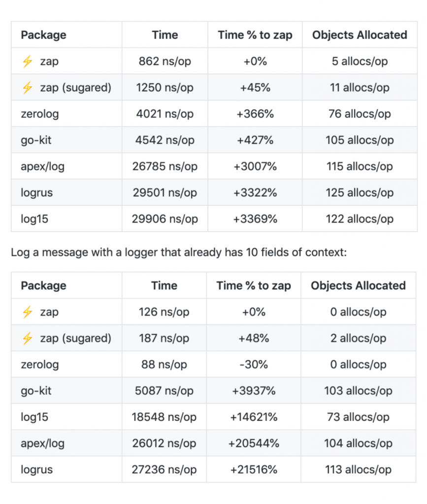
Task: Select the +366% cell for zerolog
Action: pos(255,114)
